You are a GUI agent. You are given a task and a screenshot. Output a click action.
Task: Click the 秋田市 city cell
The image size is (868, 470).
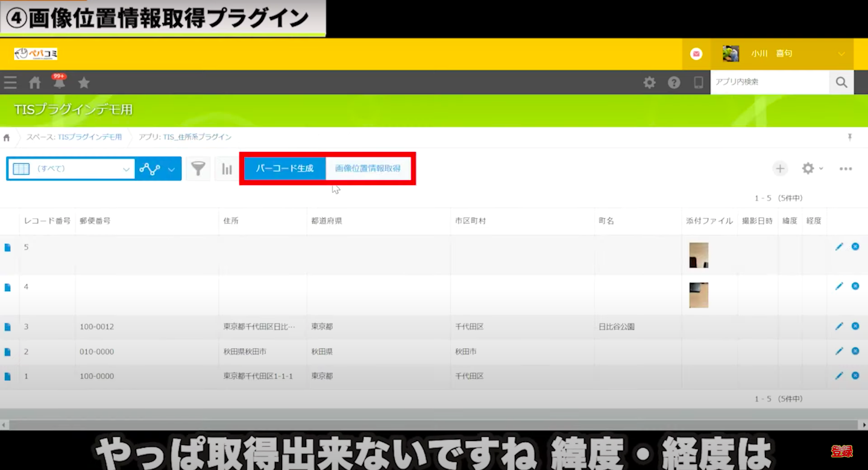(x=466, y=351)
